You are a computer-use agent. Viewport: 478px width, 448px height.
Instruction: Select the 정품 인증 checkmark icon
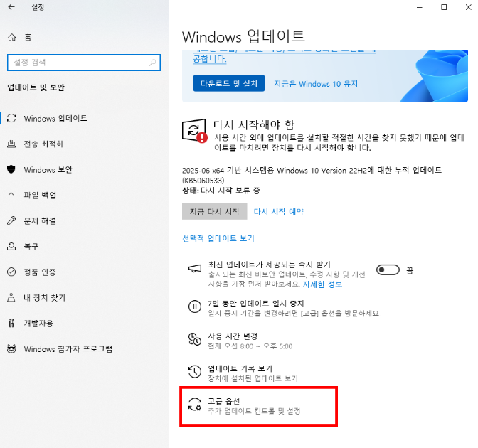pyautogui.click(x=11, y=272)
